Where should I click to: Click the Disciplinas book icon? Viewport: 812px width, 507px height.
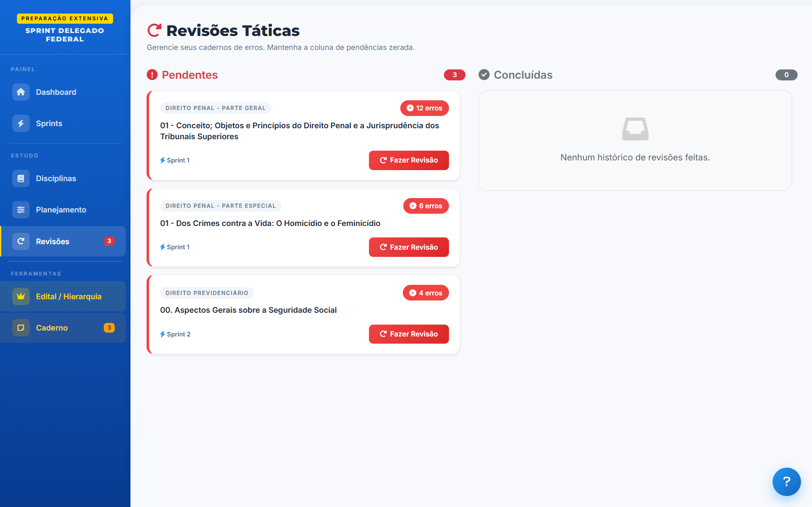(21, 179)
